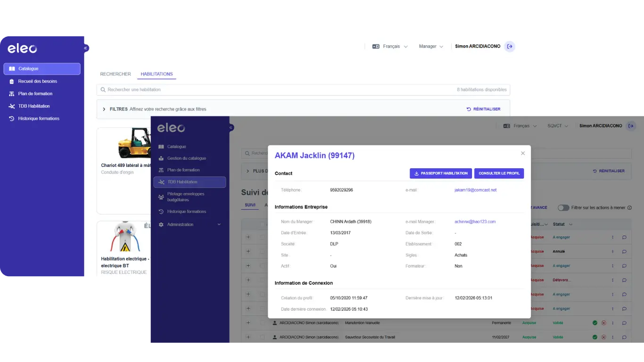Click the person icon on the Manutention Manuelle row
Viewport: 644px width, 362px height.
[275, 323]
